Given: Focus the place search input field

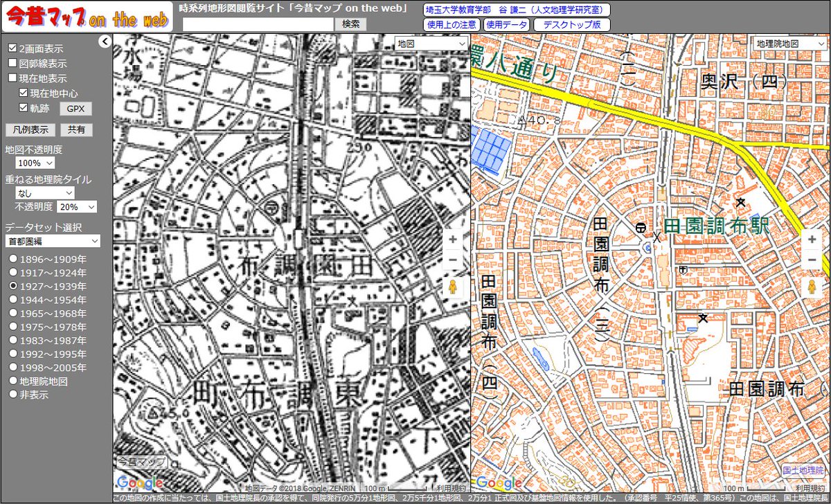Looking at the screenshot, I should tap(258, 24).
